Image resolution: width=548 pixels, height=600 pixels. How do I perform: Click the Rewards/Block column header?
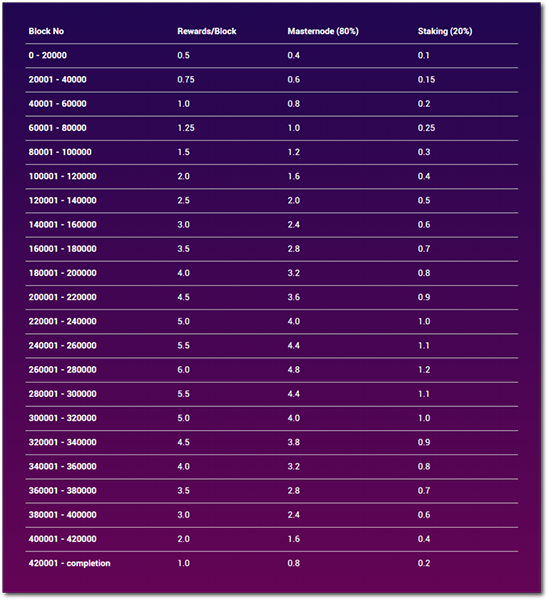pyautogui.click(x=207, y=31)
